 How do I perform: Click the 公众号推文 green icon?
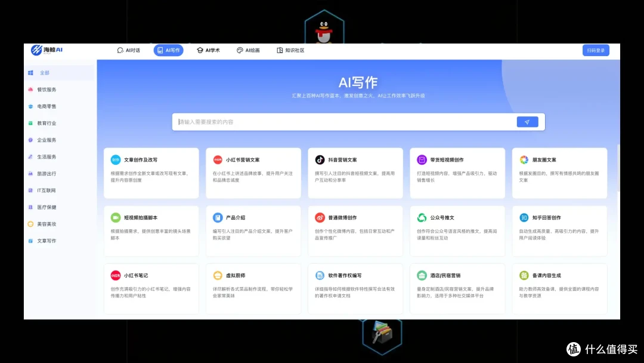(x=422, y=217)
